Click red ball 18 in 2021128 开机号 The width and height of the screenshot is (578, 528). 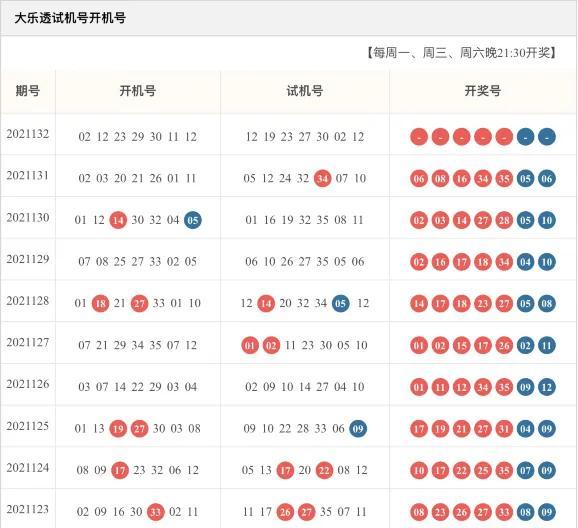tap(100, 303)
